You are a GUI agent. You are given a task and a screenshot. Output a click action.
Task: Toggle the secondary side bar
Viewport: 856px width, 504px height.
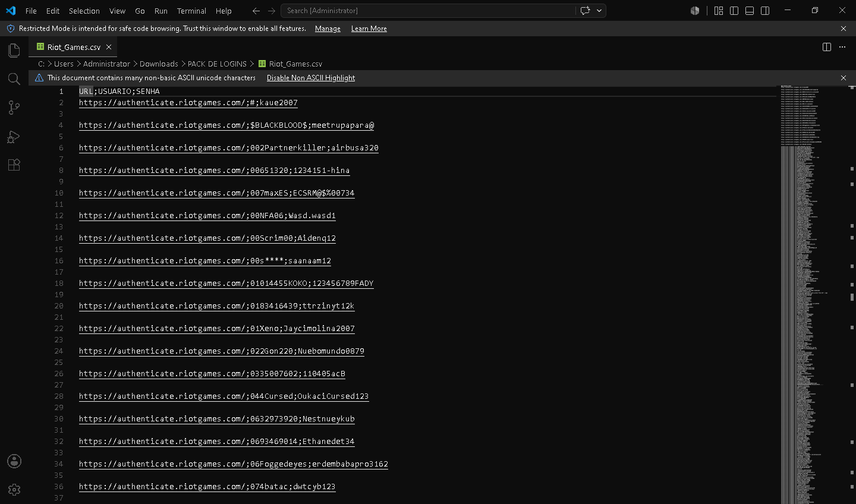(765, 11)
